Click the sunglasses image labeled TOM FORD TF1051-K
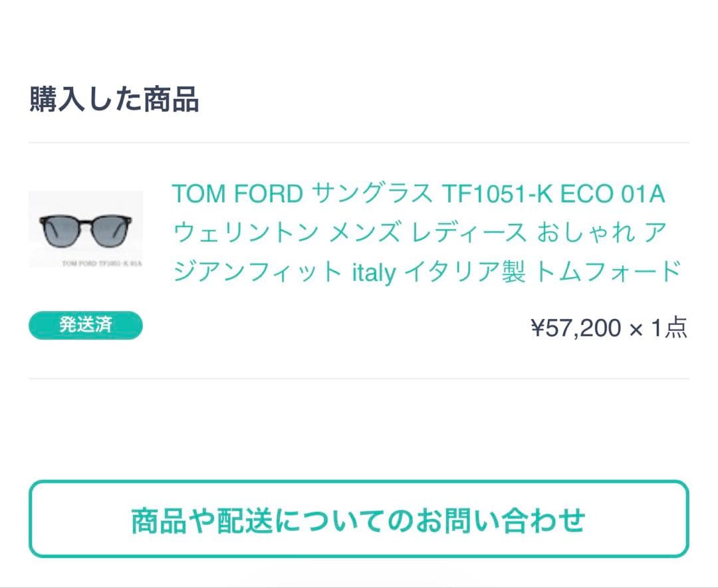Screen dimensions: 718x588 85,229
